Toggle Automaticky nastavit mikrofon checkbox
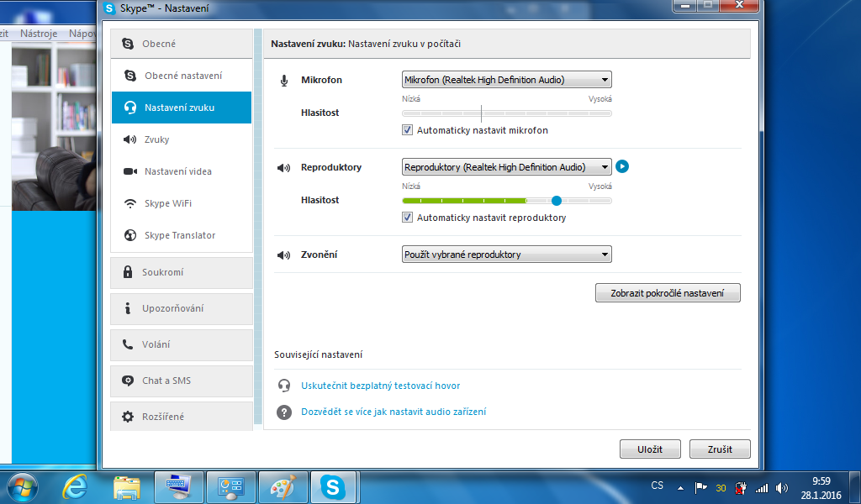The width and height of the screenshot is (861, 504). pos(408,130)
